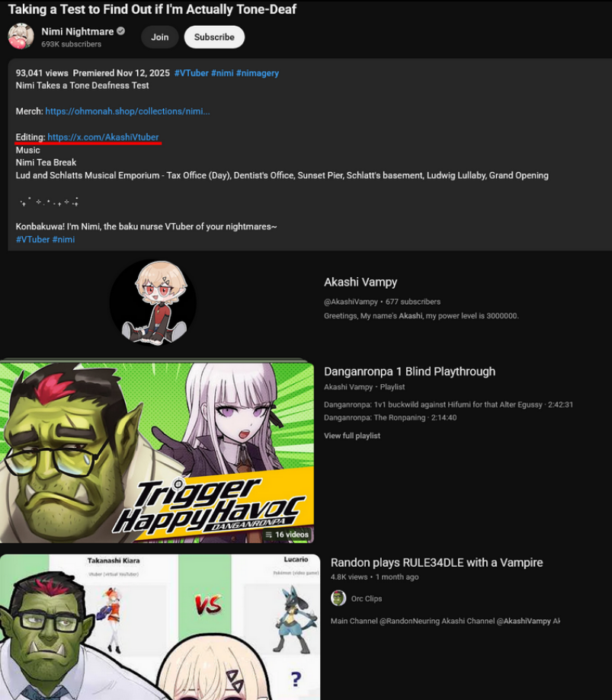Image resolution: width=612 pixels, height=700 pixels.
Task: Open the ohmonah.shop merch link
Action: [x=127, y=111]
